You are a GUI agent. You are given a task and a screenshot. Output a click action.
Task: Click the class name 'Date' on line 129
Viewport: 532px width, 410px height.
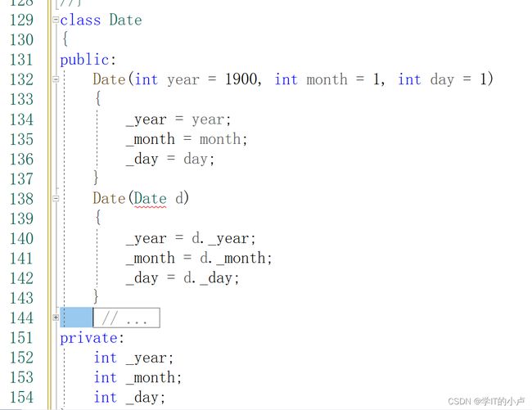click(125, 20)
